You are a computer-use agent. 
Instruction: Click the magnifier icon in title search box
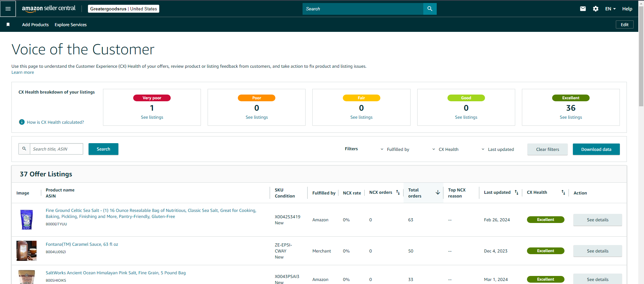coord(24,149)
